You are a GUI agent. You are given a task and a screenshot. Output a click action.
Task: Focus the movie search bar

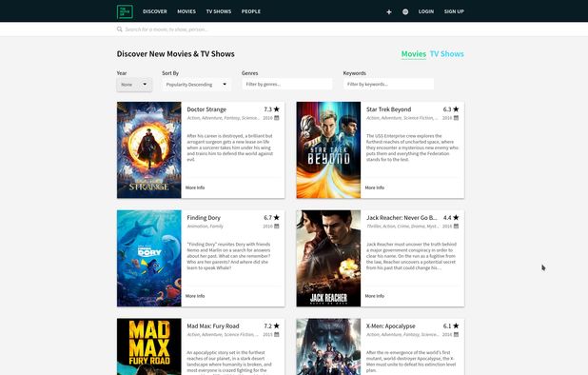pos(290,30)
